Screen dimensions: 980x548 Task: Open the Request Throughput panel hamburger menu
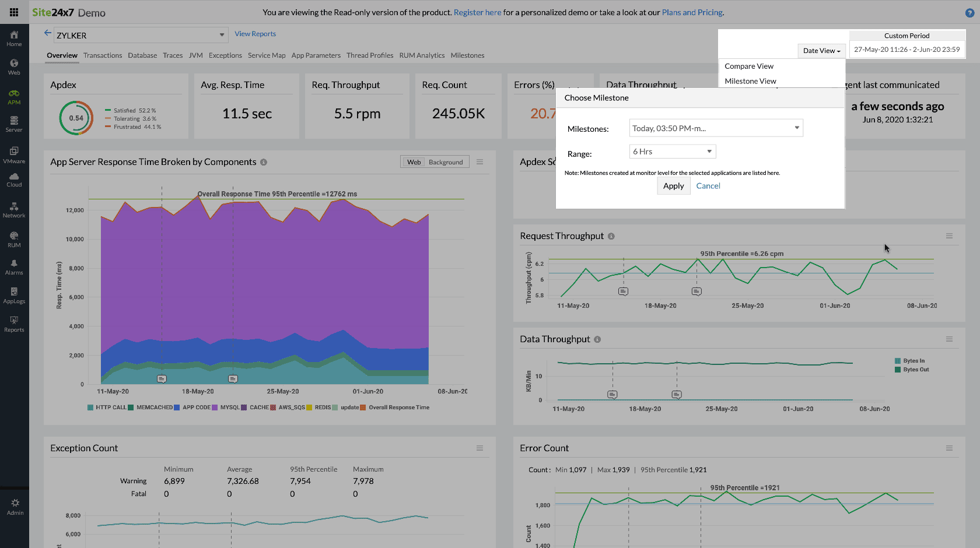pos(949,236)
